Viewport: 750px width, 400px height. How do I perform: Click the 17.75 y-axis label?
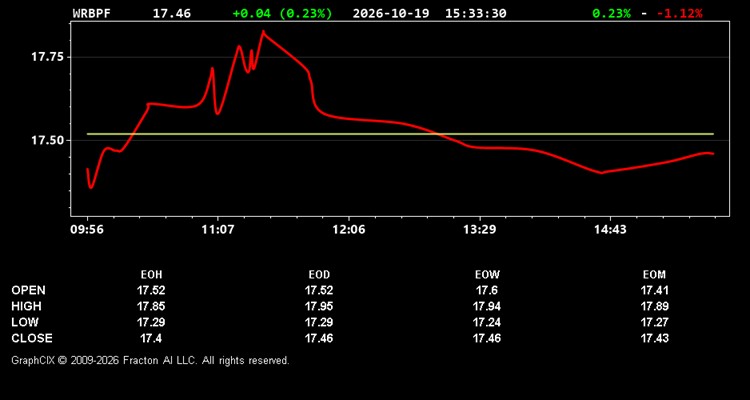[x=47, y=57]
